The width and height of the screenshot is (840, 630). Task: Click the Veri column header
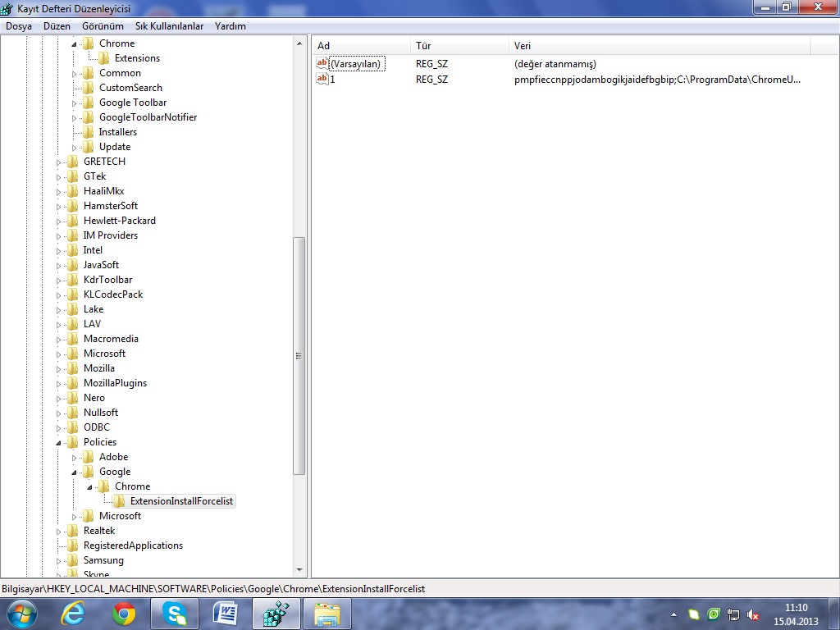(x=660, y=46)
